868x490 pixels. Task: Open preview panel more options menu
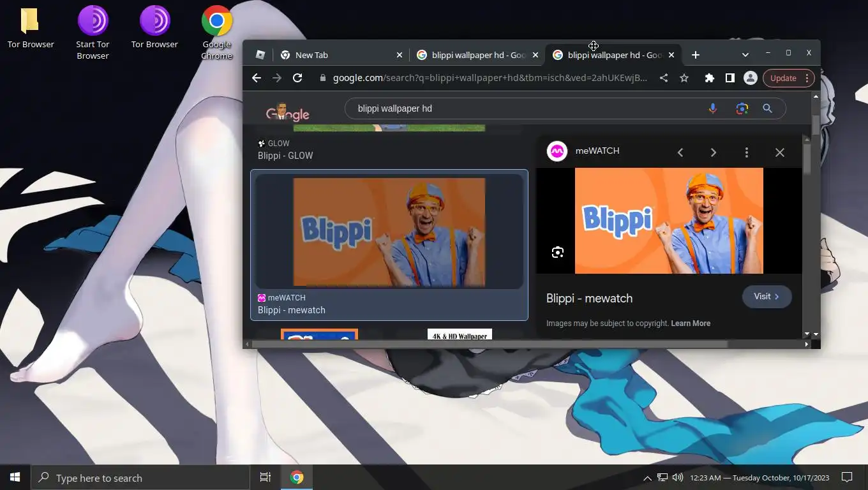(747, 152)
